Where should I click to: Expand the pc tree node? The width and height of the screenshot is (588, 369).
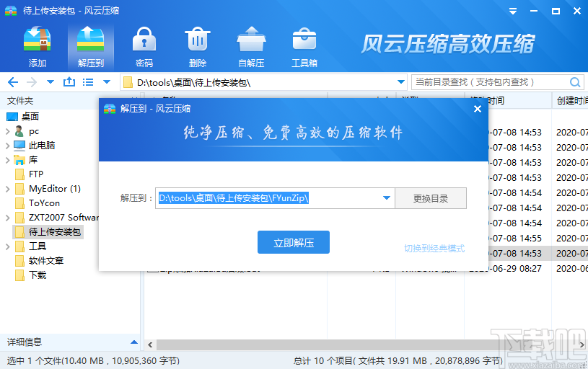coord(7,131)
